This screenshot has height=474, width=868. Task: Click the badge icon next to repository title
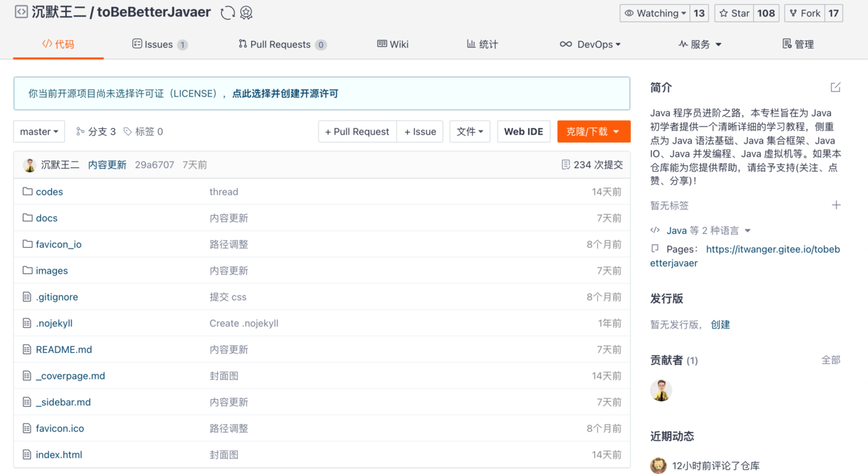(x=246, y=13)
